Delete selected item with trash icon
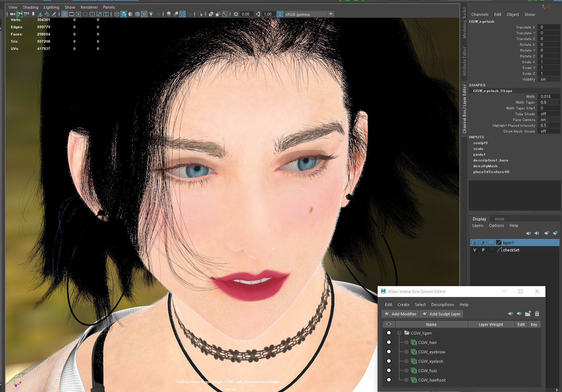This screenshot has width=562, height=392. 537,314
